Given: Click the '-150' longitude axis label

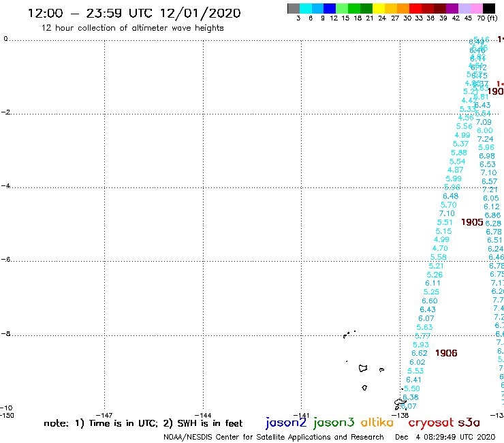Looking at the screenshot, I should 7,415.
